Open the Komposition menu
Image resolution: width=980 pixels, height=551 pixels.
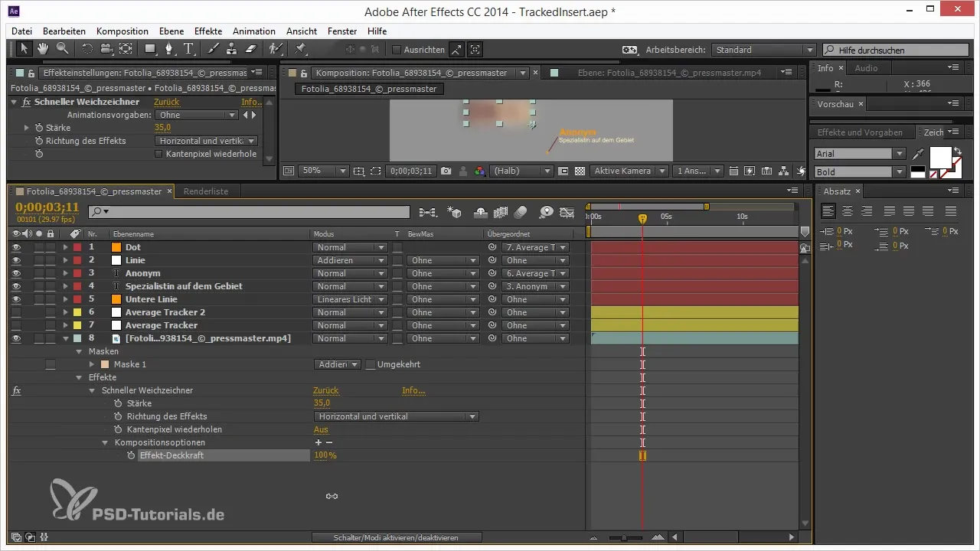pyautogui.click(x=122, y=31)
